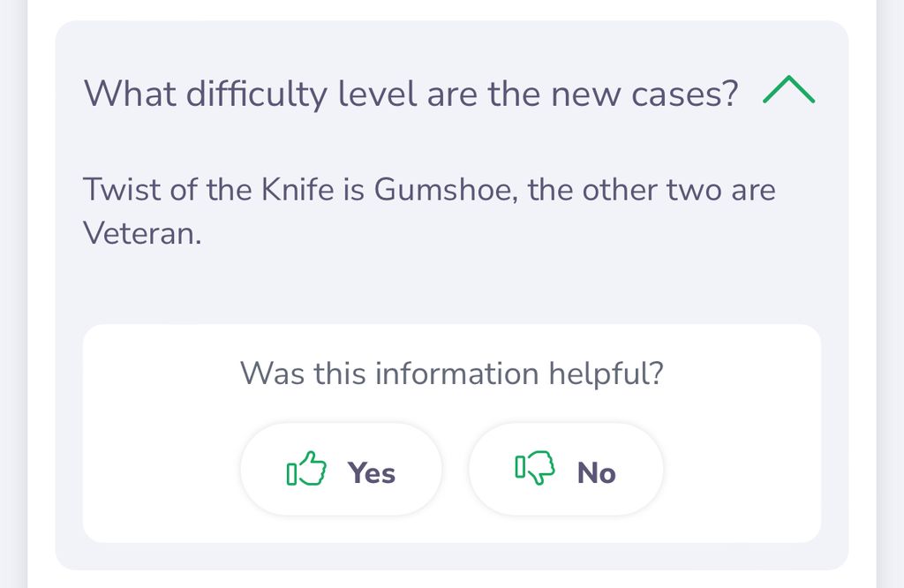904x588 pixels.
Task: Click 'the other two are' phrase
Action: [x=652, y=190]
